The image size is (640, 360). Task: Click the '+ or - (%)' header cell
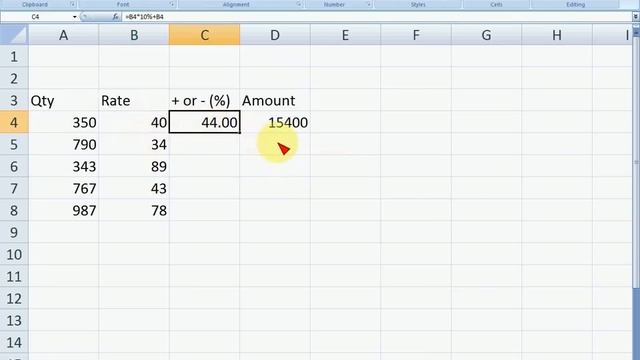[204, 100]
